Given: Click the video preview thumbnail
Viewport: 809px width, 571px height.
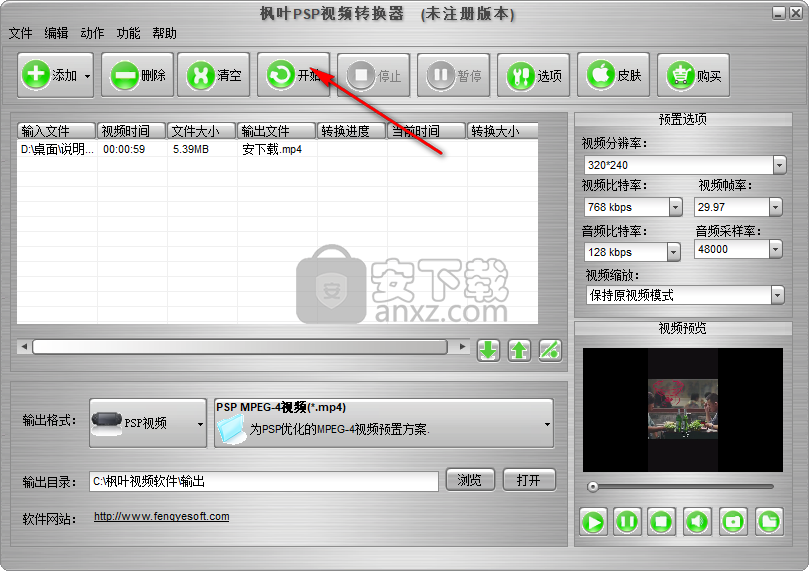Looking at the screenshot, I should click(683, 409).
